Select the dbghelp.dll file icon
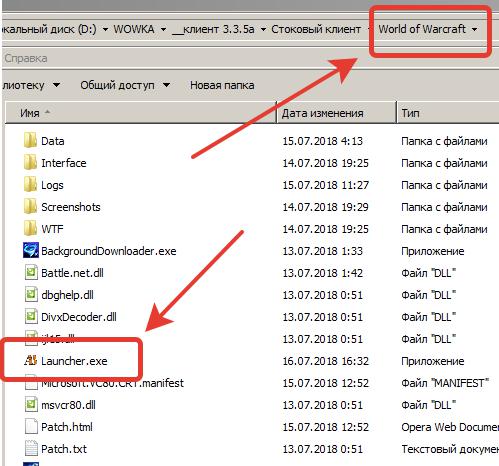 click(31, 294)
